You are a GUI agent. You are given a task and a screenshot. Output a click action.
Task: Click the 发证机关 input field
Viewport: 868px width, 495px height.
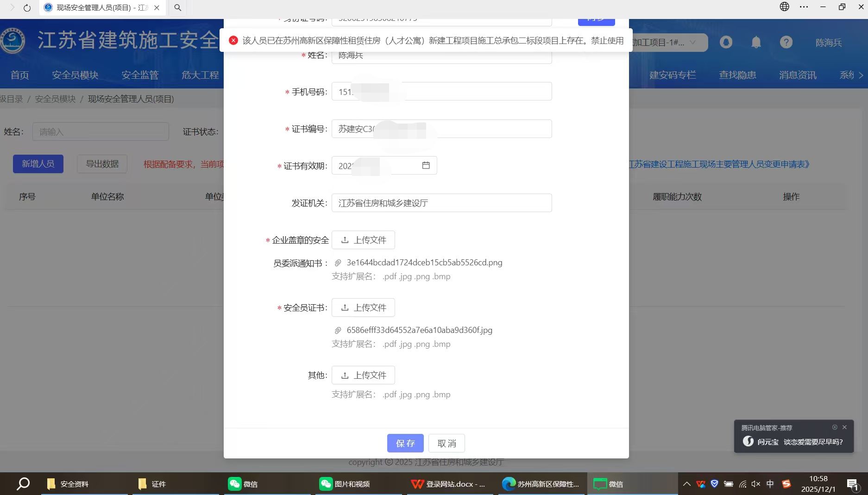coord(441,203)
